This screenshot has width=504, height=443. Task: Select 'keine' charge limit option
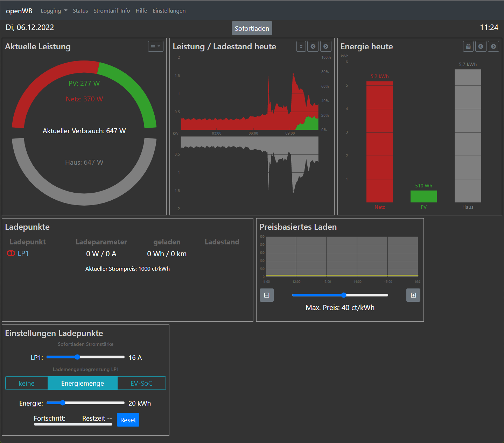[x=27, y=383]
